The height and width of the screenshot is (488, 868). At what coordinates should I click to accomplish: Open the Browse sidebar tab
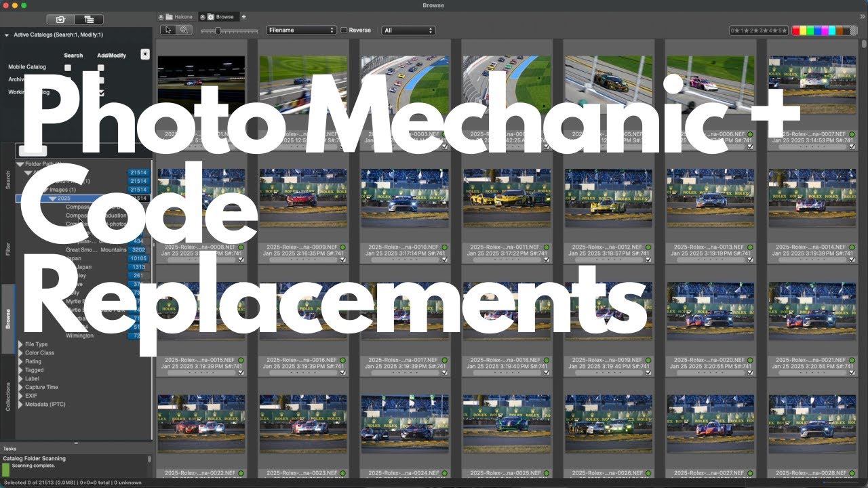coord(8,319)
